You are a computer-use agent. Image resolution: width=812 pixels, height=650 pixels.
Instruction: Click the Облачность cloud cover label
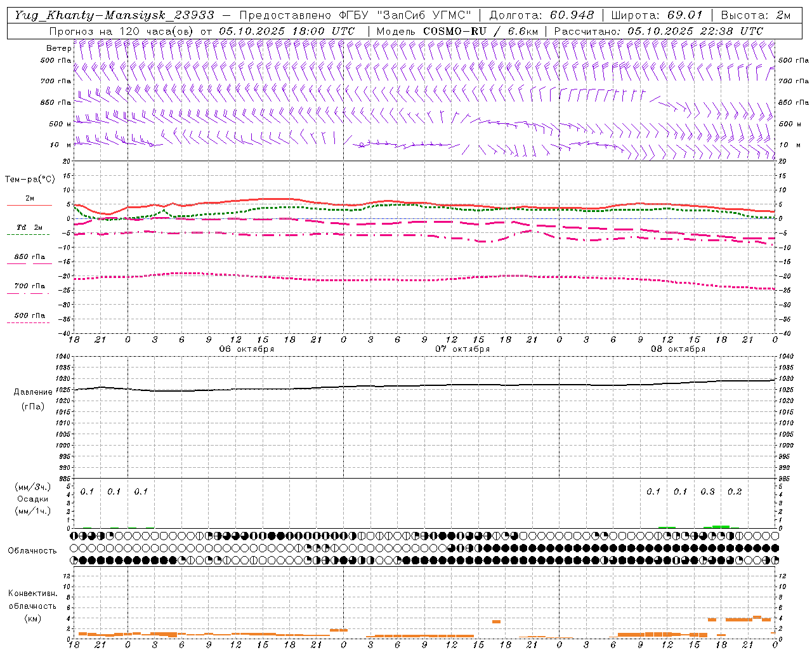tap(32, 551)
